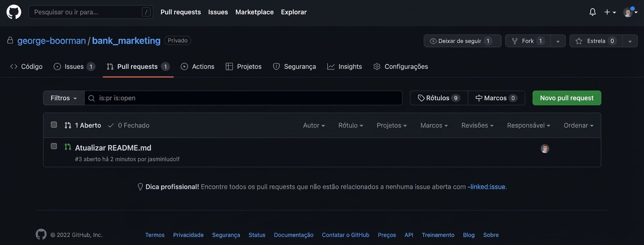Open the Treinamento footer link
This screenshot has height=245, width=644.
(x=438, y=235)
